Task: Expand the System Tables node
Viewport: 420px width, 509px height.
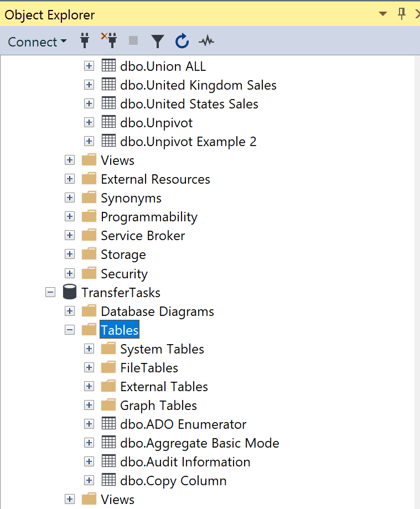Action: click(89, 349)
